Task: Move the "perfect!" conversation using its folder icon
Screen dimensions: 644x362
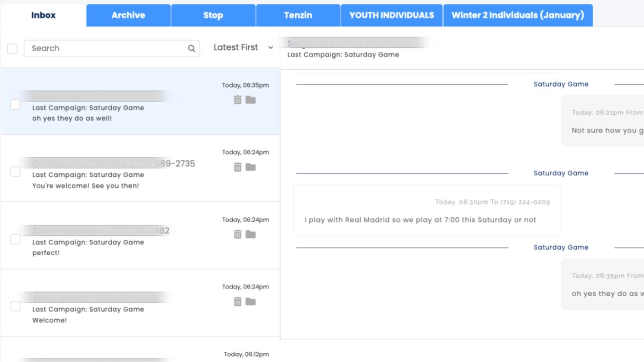Action: point(251,234)
